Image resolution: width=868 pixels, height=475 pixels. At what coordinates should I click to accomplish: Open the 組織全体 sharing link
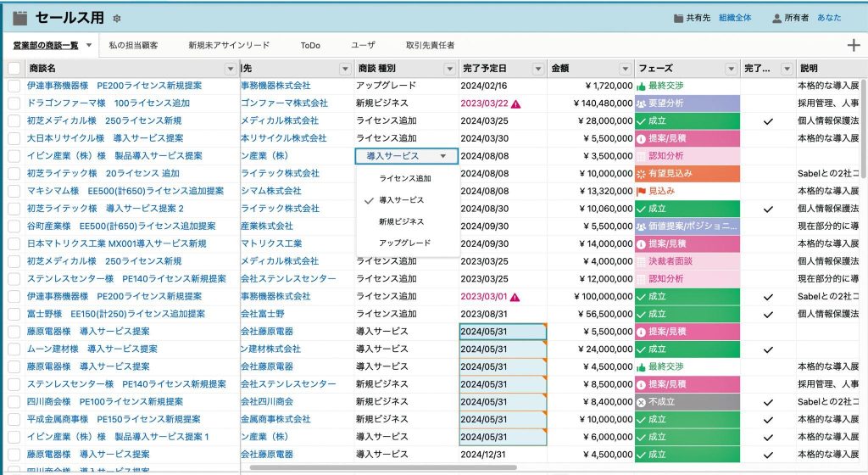(735, 18)
